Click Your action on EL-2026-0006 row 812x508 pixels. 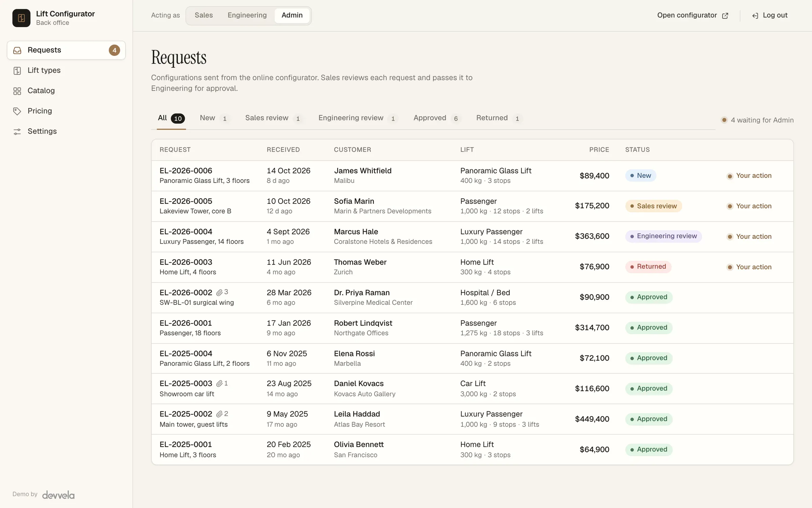click(x=749, y=176)
